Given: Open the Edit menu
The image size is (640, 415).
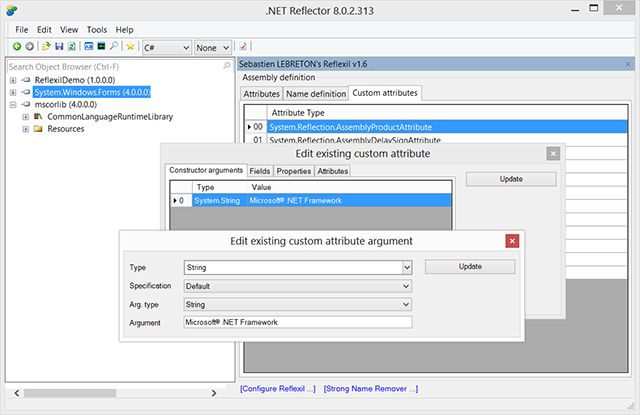Looking at the screenshot, I should (44, 30).
